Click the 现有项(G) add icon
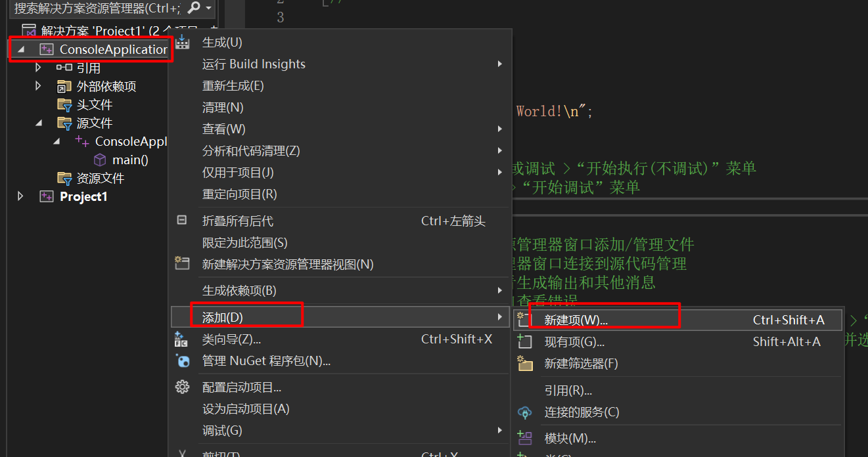Viewport: 868px width, 457px height. pyautogui.click(x=524, y=341)
